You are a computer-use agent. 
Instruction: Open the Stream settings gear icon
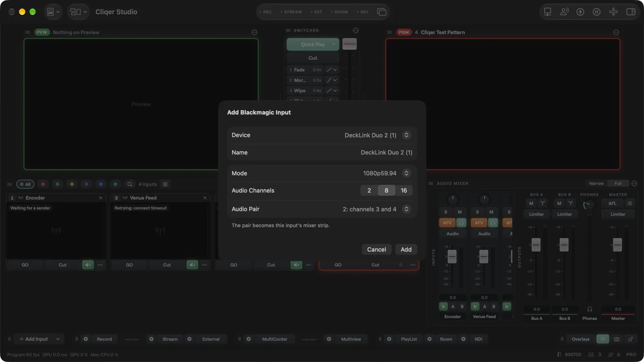pyautogui.click(x=151, y=339)
